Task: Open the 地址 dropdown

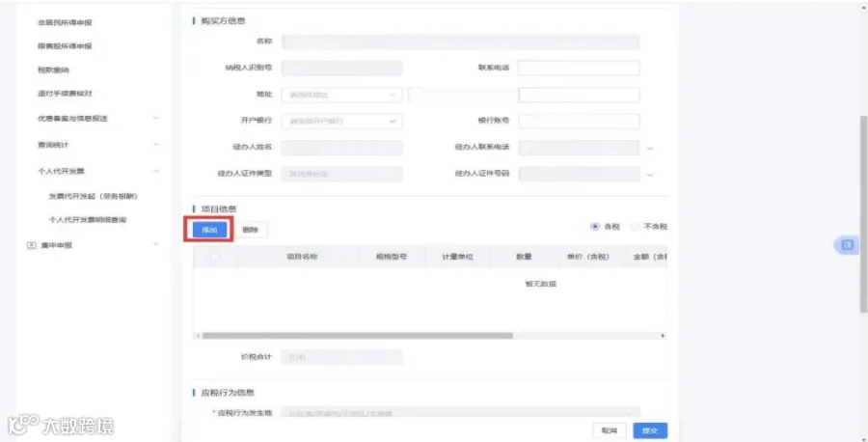Action: pyautogui.click(x=341, y=95)
